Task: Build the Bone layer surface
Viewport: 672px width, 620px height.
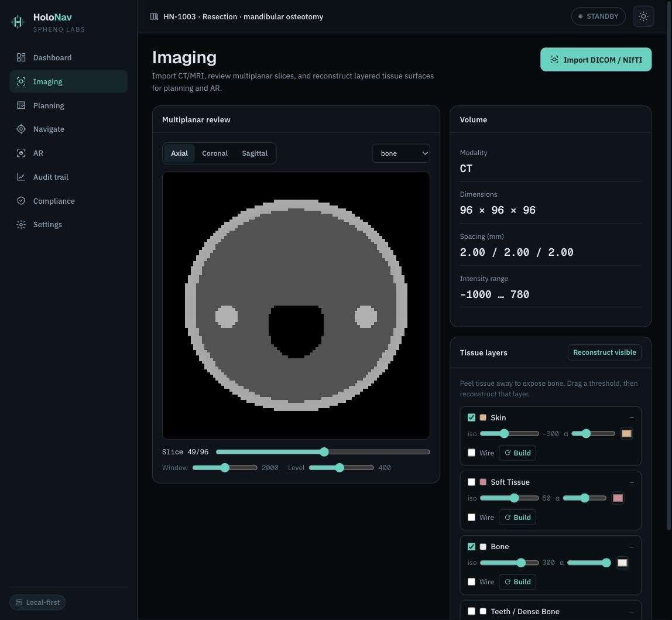Action: [x=517, y=582]
